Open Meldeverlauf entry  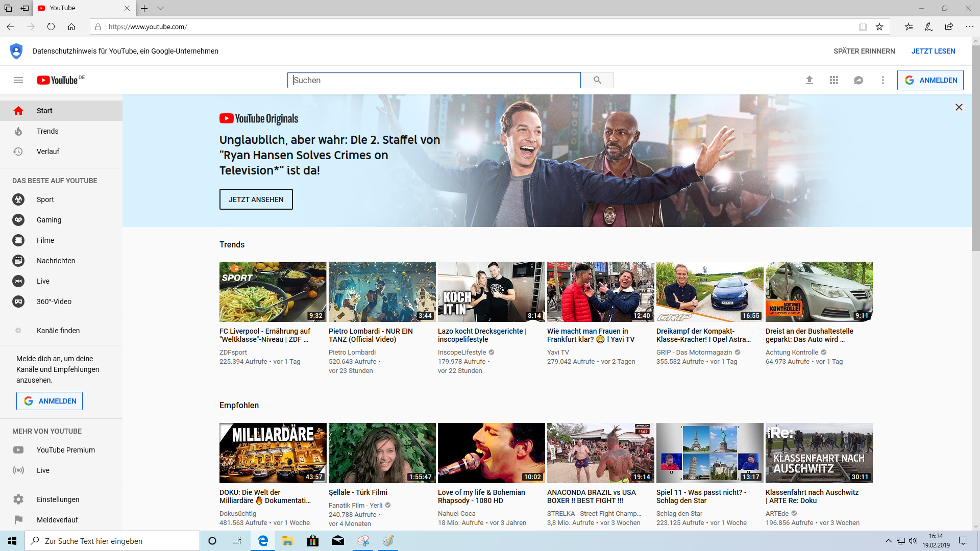[x=61, y=520]
